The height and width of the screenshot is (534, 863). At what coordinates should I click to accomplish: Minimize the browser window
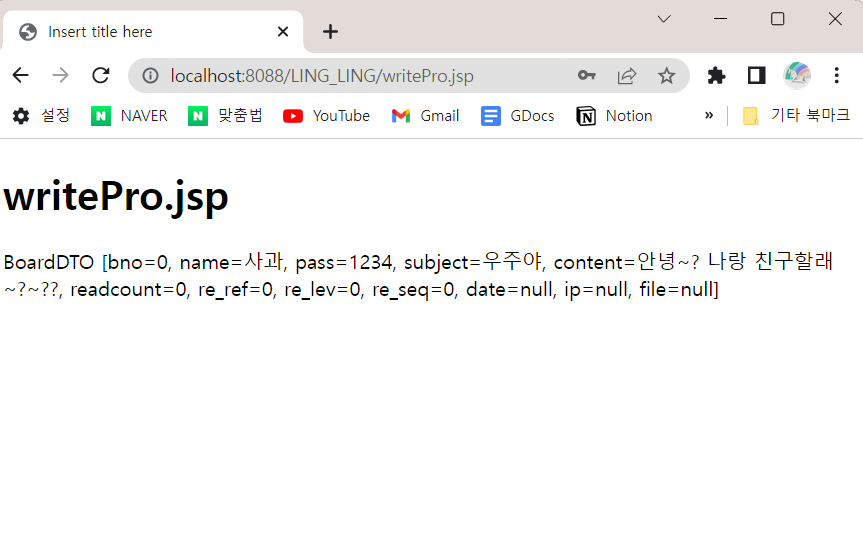pos(720,19)
